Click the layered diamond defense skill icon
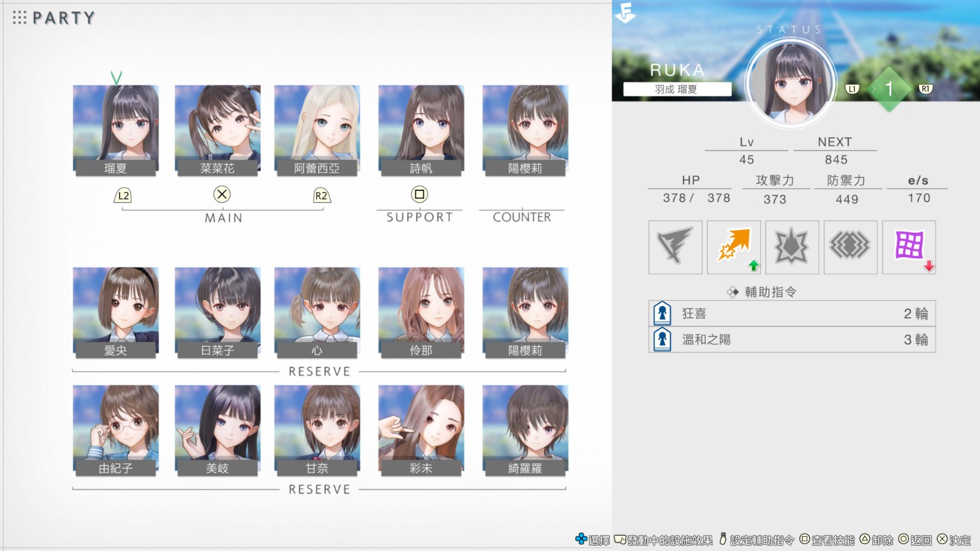The height and width of the screenshot is (551, 980). [x=851, y=247]
